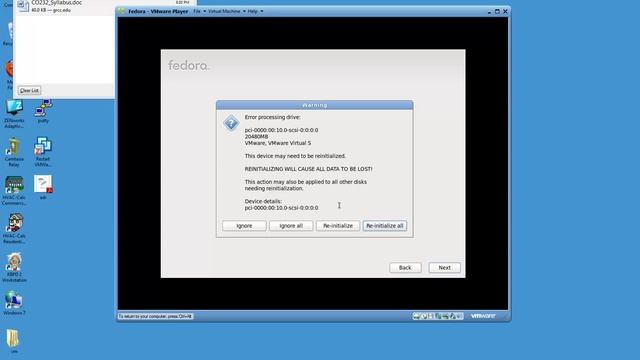Click the VMware Player title bar icon
Screen dimensions: 640x360
(121, 11)
